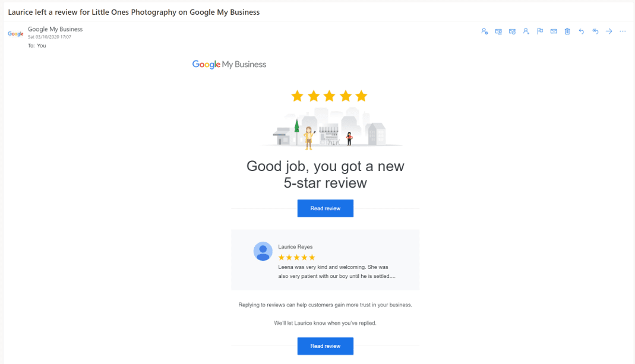Mark email unread with the envelope icon

(554, 31)
